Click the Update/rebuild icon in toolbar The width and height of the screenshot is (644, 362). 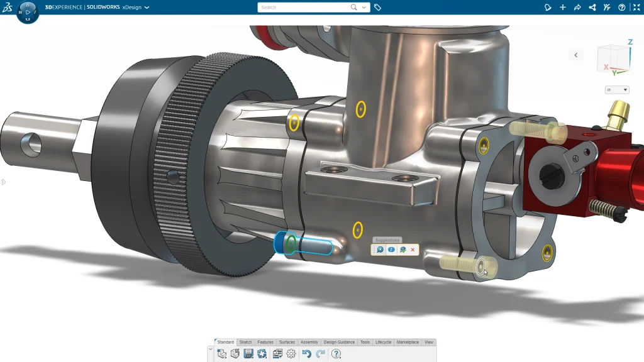(x=262, y=354)
